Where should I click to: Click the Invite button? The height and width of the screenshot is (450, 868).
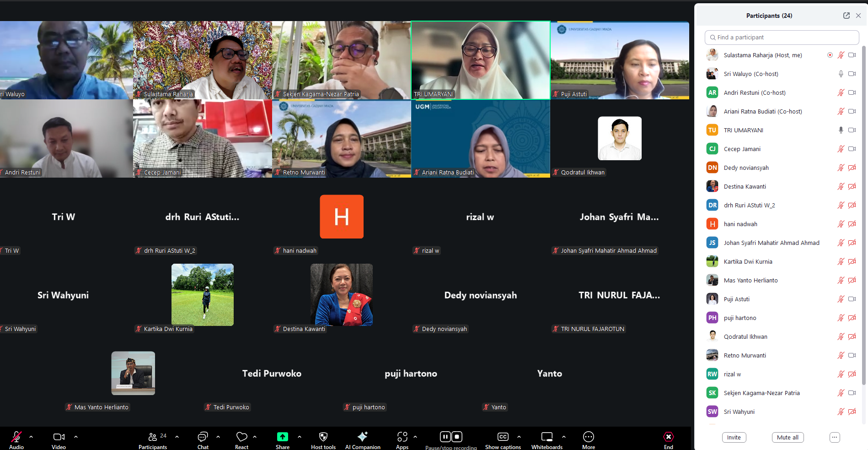pos(734,437)
